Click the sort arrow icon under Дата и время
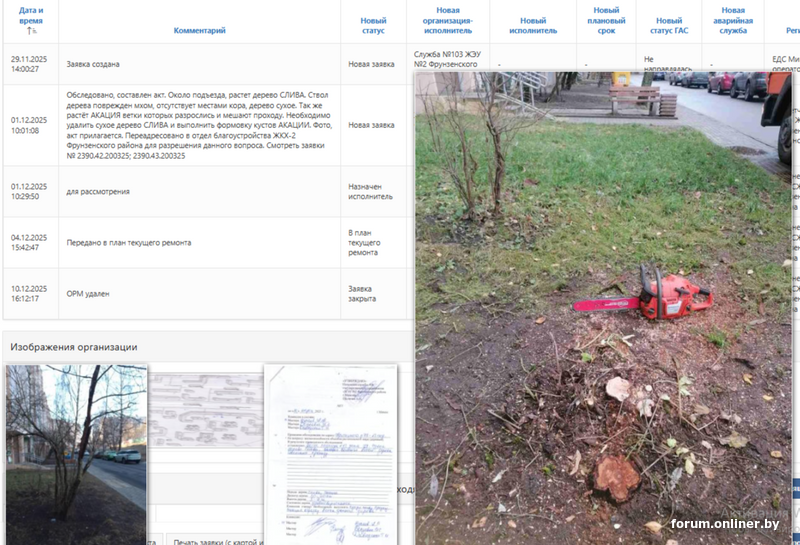The width and height of the screenshot is (800, 545). (32, 31)
